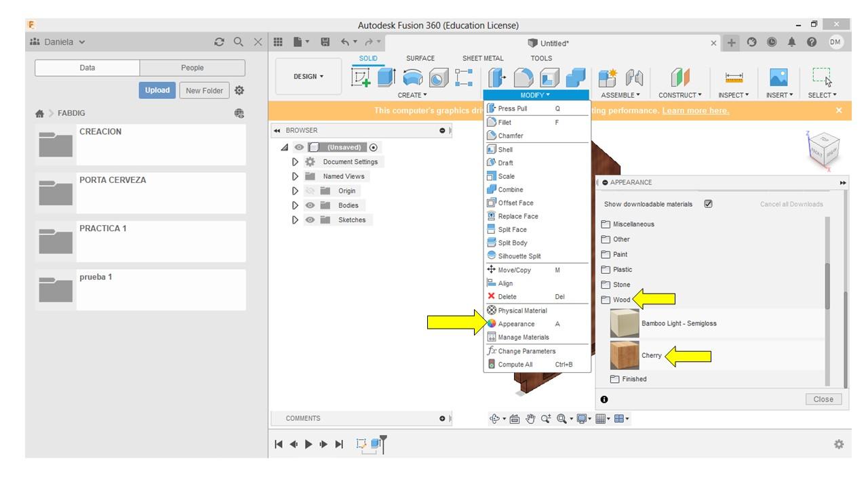Toggle Show downloadable materials checkbox
This screenshot has width=868, height=488.
pos(709,204)
